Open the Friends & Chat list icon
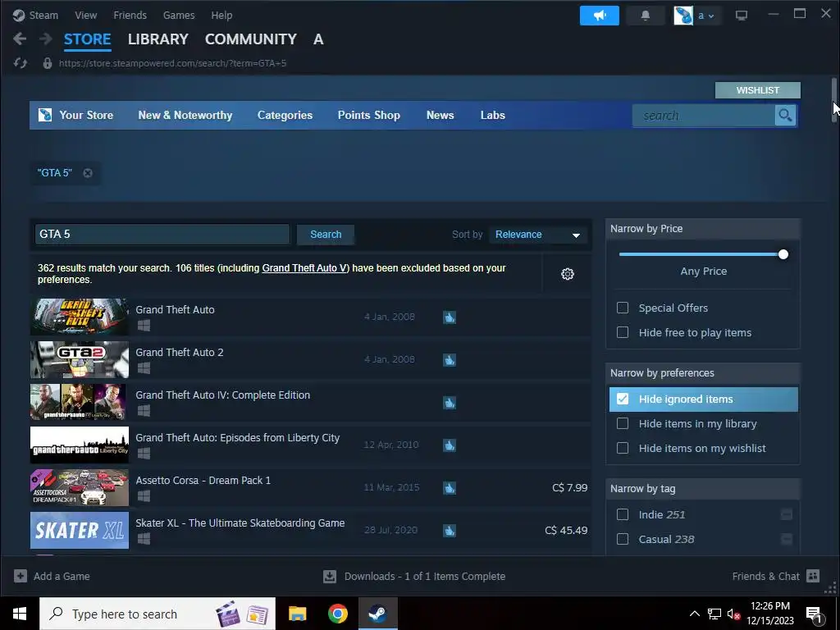The width and height of the screenshot is (840, 630). [813, 576]
